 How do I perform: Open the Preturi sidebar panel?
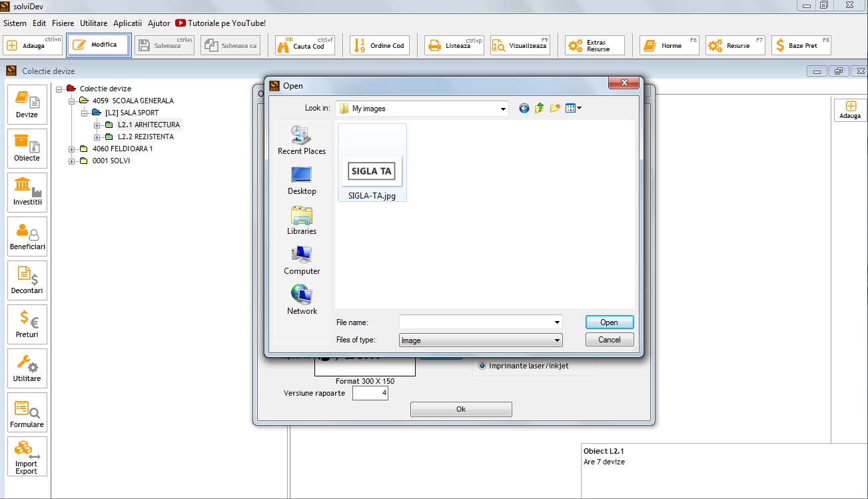click(x=27, y=324)
